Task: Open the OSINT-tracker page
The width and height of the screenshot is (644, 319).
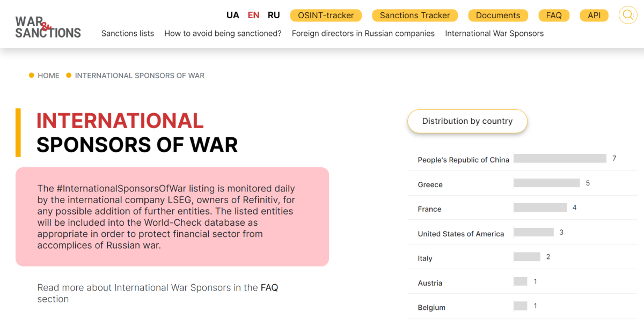Action: (326, 16)
